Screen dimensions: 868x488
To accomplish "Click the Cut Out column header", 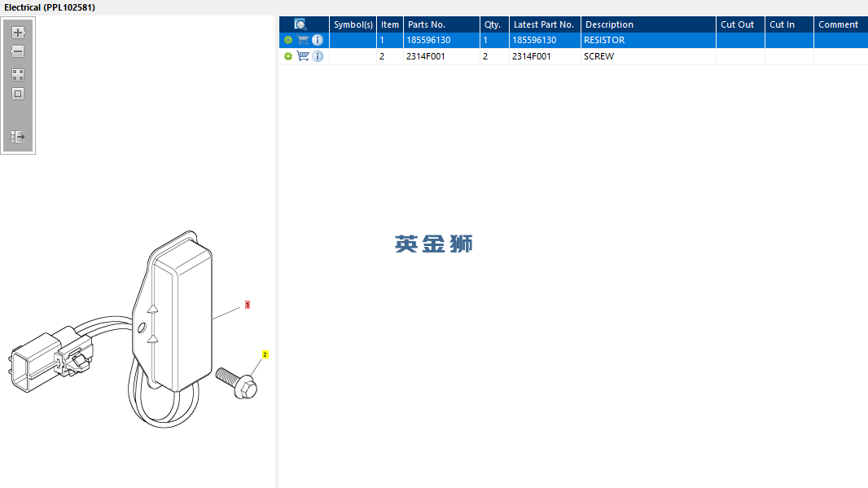I will point(740,24).
